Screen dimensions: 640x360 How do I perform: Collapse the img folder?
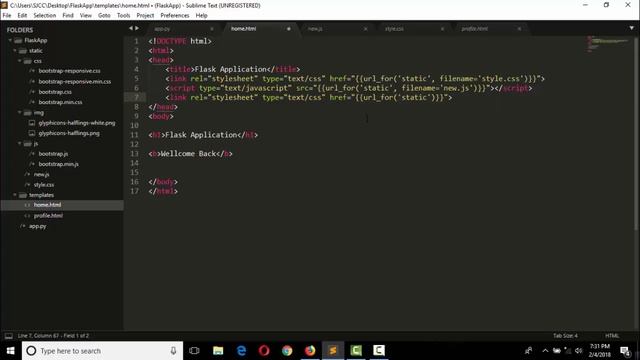(20, 112)
